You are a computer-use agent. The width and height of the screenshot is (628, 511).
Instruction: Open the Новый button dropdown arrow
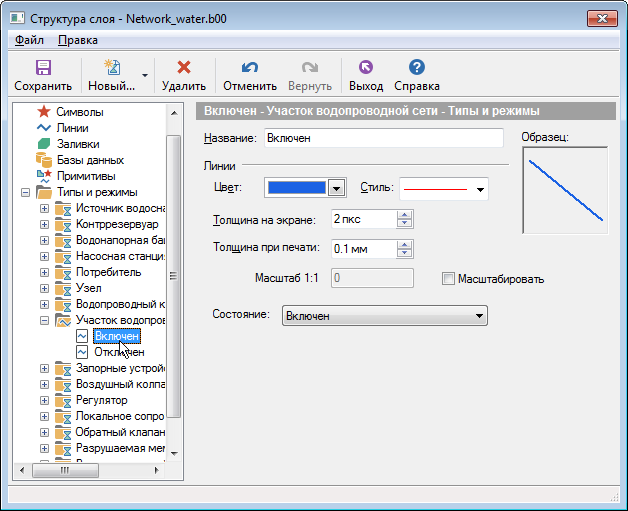click(145, 75)
